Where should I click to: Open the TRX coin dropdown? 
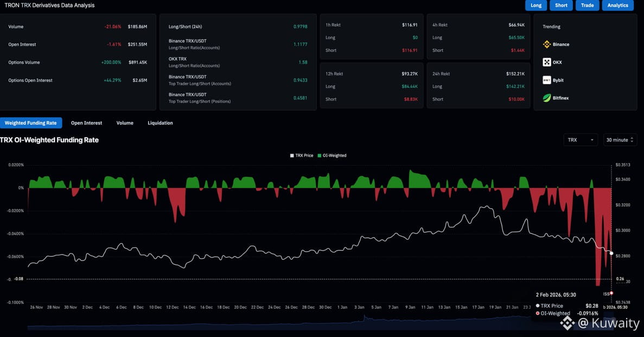(581, 140)
